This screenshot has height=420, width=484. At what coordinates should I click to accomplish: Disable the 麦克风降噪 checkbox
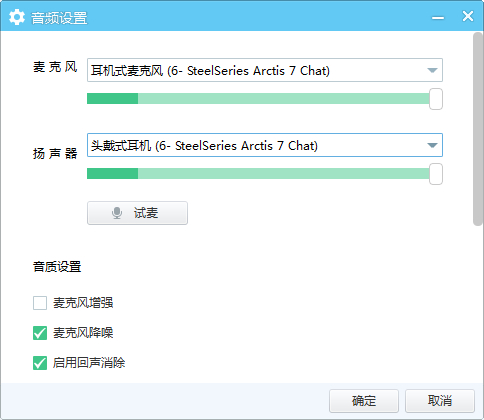[40, 333]
